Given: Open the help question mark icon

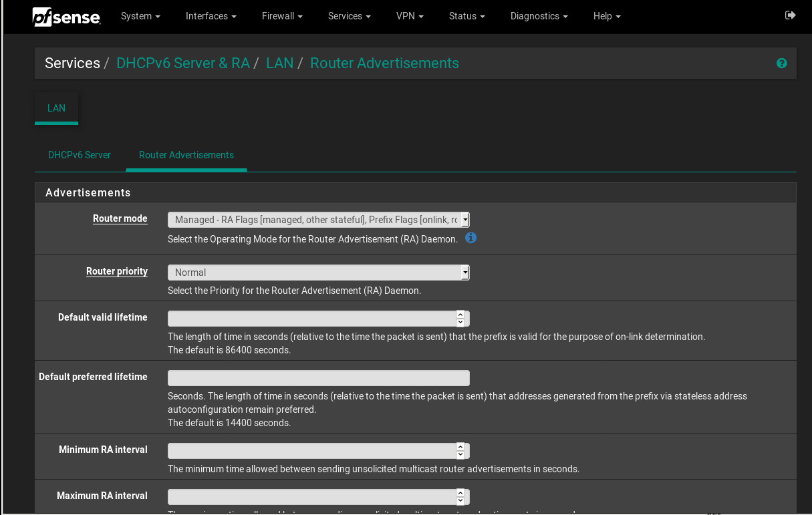Looking at the screenshot, I should (x=781, y=63).
